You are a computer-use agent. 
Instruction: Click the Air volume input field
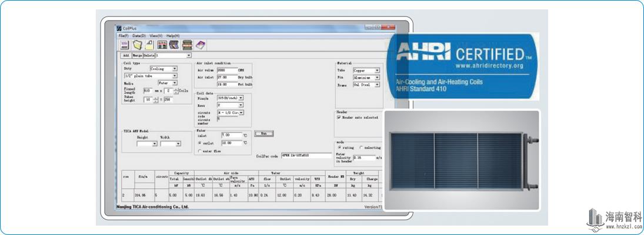pos(227,70)
